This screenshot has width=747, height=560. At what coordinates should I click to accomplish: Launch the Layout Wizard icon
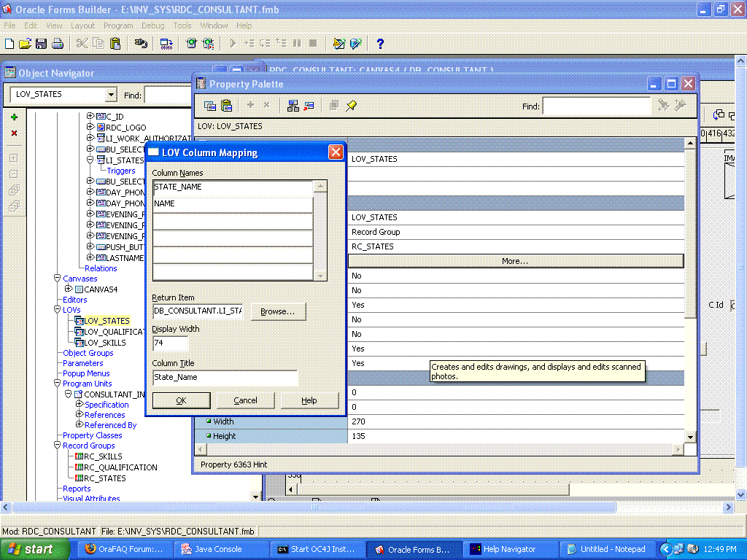coord(339,44)
